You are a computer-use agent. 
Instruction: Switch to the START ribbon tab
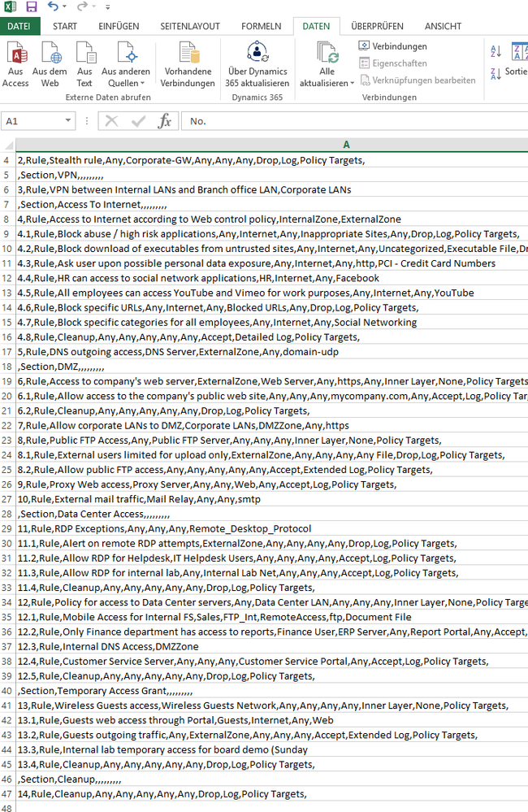coord(65,26)
